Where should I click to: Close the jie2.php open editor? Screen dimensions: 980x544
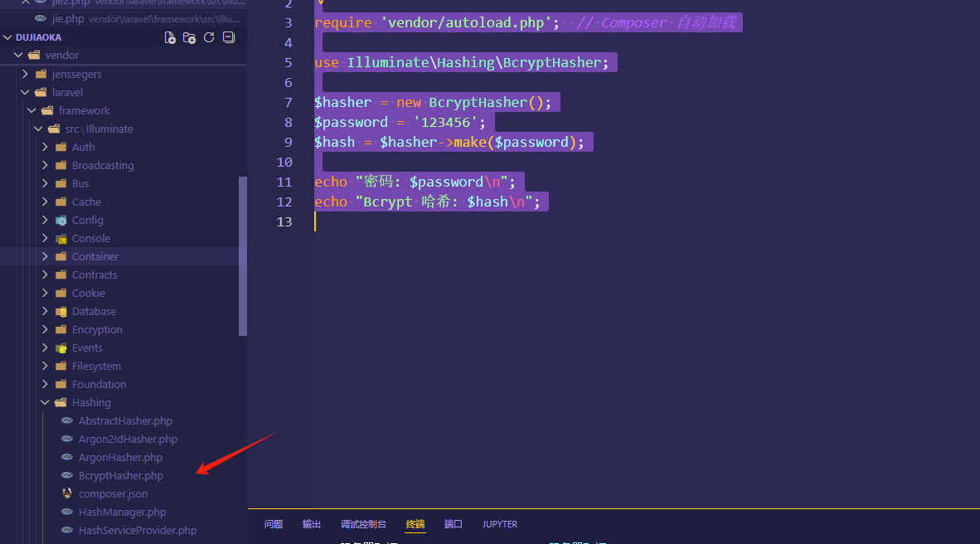26,2
